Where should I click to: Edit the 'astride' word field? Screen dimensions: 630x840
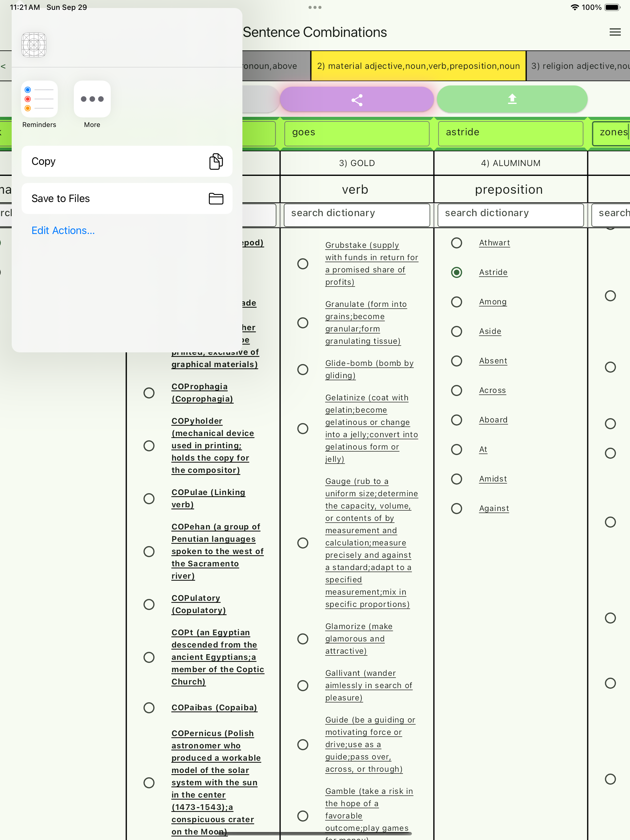point(510,133)
